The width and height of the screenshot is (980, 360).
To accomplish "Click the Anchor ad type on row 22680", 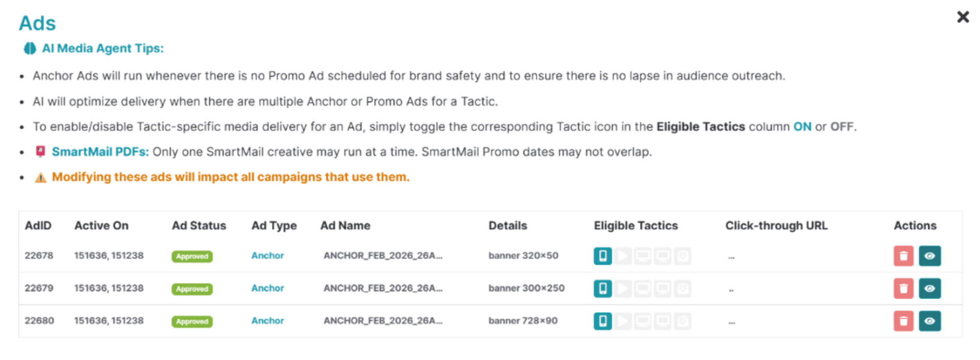I will coord(268,321).
